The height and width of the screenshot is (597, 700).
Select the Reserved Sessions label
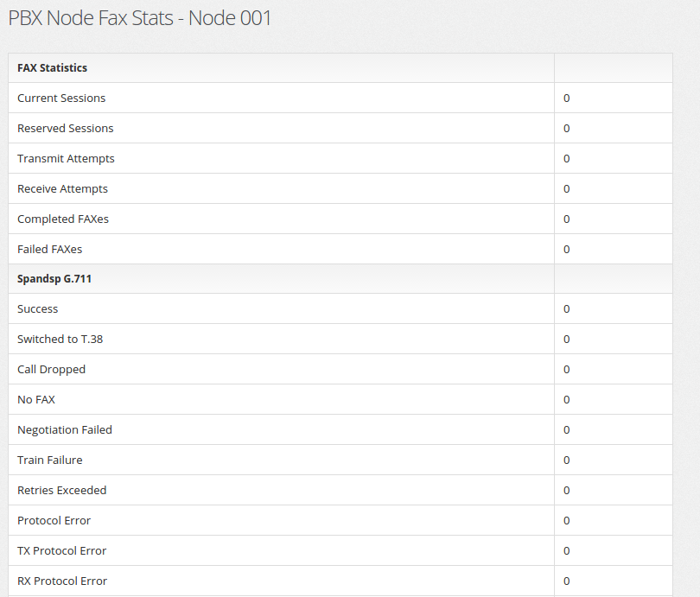65,129
